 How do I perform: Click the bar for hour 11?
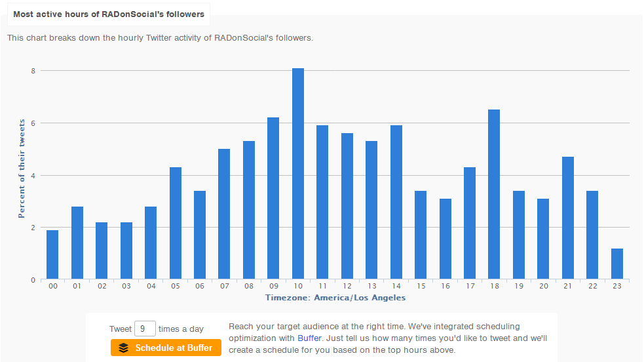pos(322,203)
